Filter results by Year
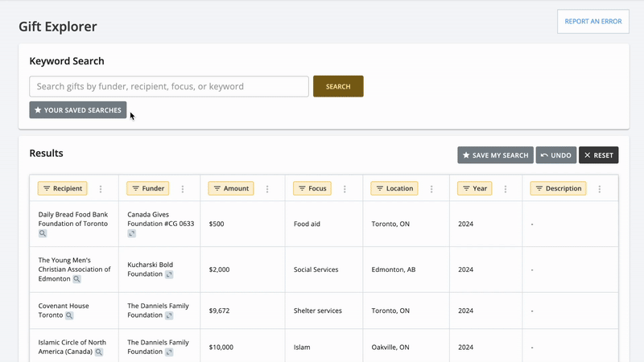Viewport: 644px width, 362px height. pos(474,189)
